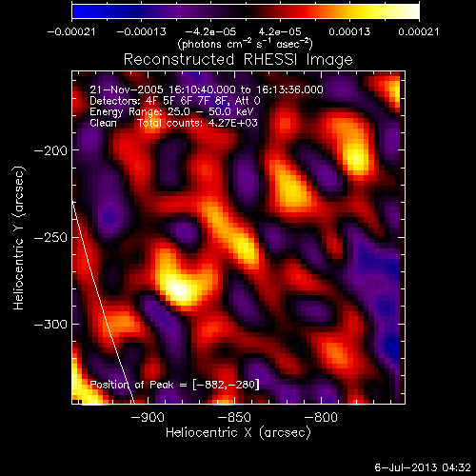The width and height of the screenshot is (476, 476).
Task: Click the -250 Y-axis tick label
Action: point(50,237)
